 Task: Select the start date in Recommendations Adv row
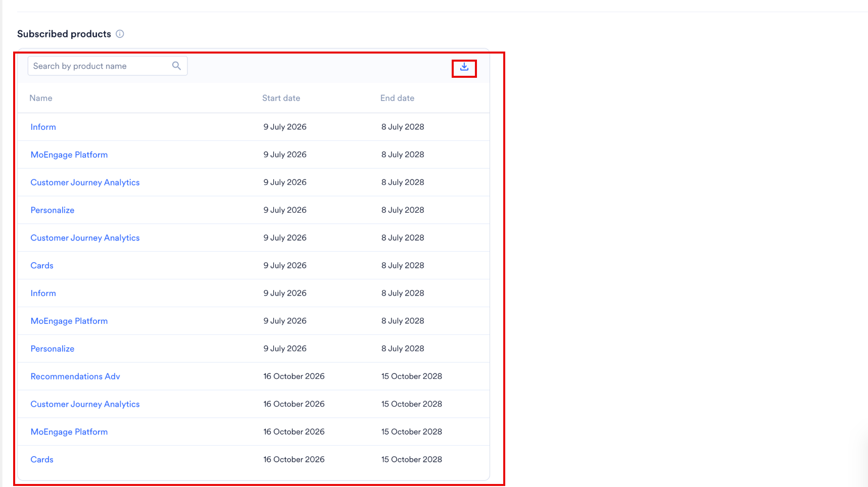294,376
